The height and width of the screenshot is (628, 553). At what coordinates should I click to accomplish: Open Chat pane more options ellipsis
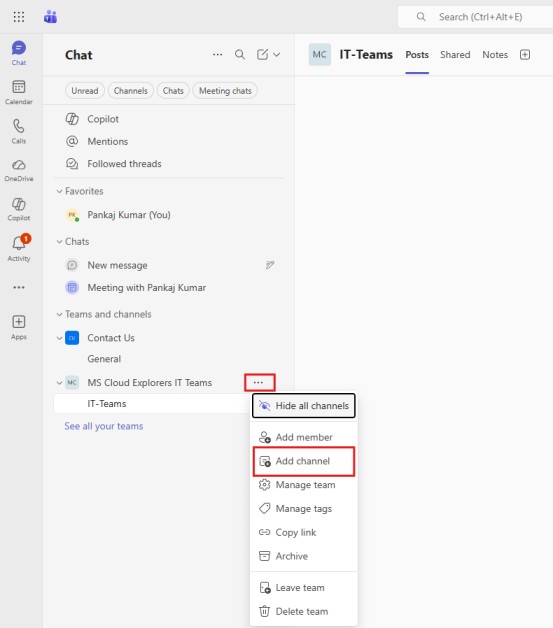(x=217, y=54)
